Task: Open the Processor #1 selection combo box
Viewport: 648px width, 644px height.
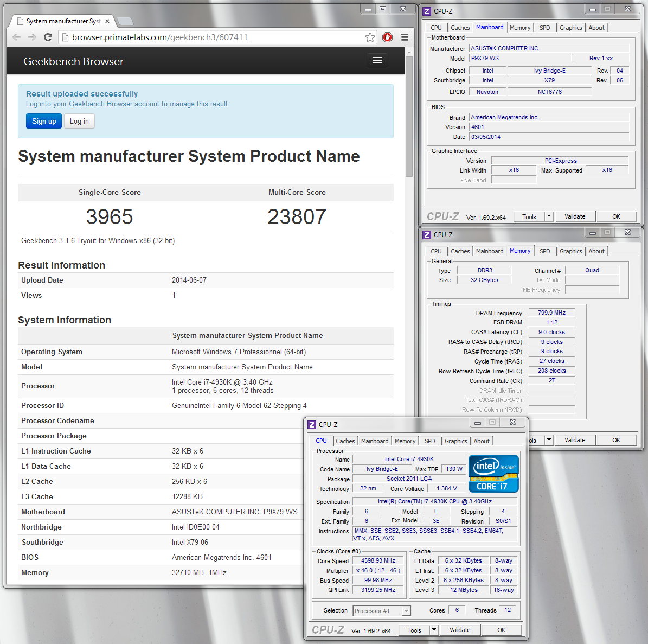Action: click(381, 610)
